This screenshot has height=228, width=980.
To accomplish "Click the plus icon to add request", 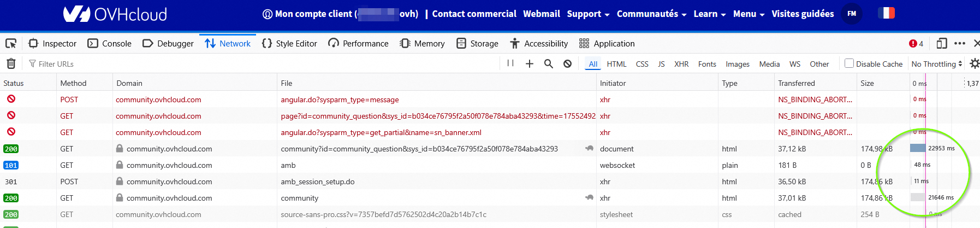I will 530,64.
